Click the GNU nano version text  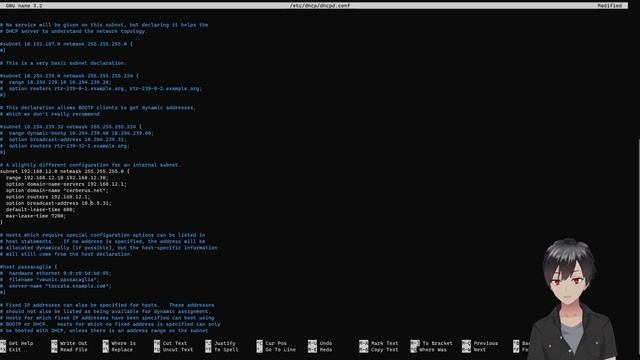pyautogui.click(x=24, y=6)
